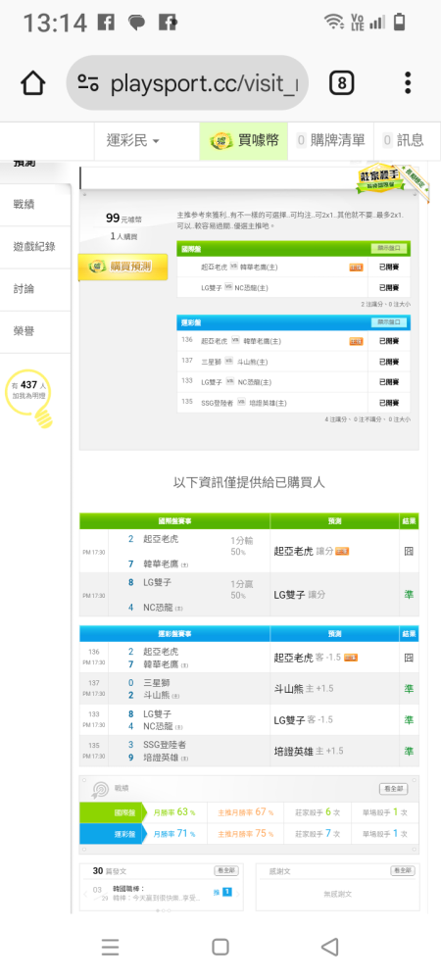Expand the 運彩民 dropdown
The image size is (441, 980).
click(x=133, y=140)
